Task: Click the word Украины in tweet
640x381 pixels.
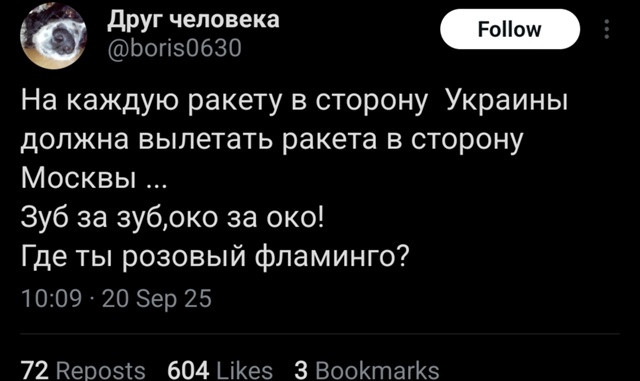Action: [x=507, y=101]
